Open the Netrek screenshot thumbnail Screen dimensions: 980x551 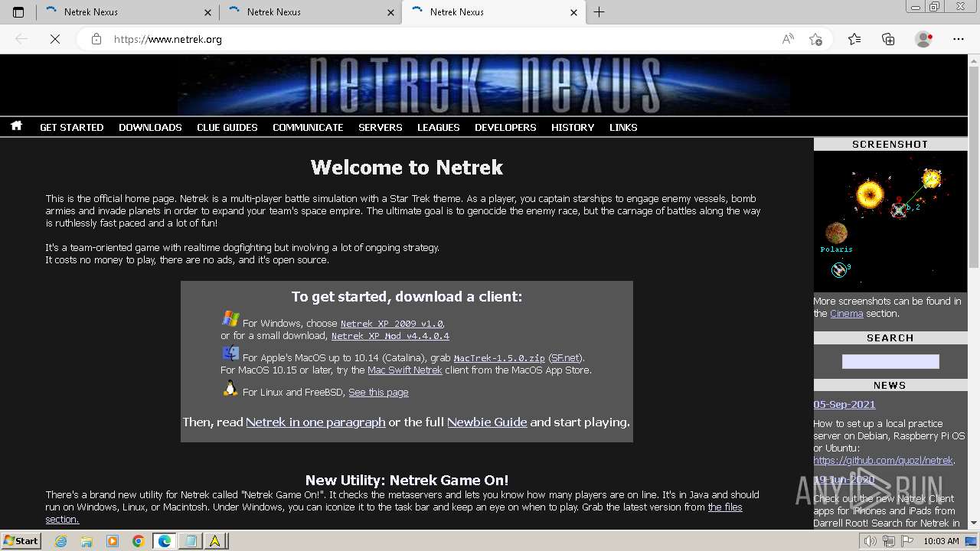click(890, 221)
